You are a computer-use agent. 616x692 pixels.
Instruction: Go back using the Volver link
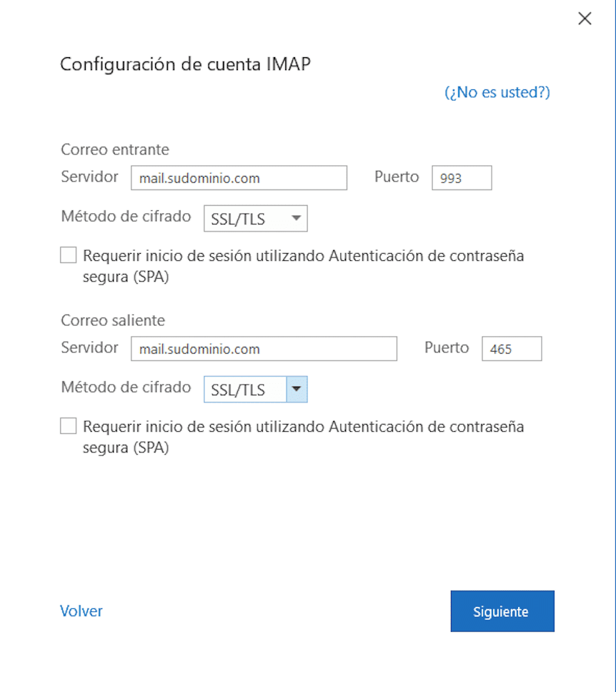[x=81, y=611]
